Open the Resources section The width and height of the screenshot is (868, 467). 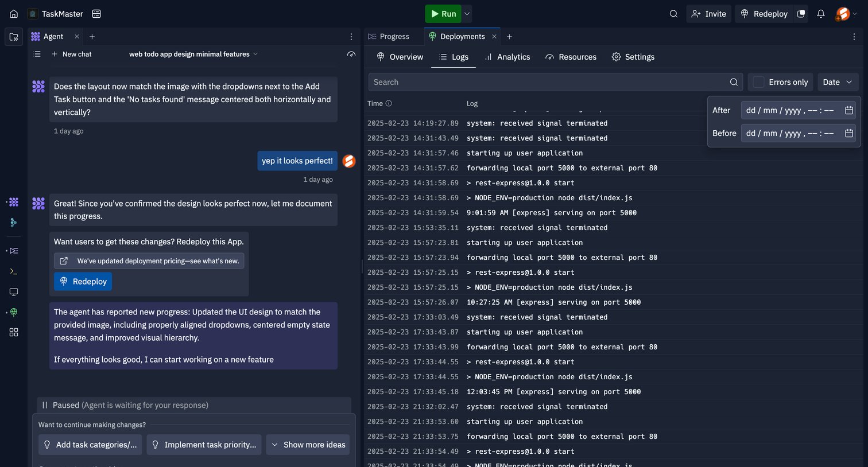pyautogui.click(x=571, y=57)
